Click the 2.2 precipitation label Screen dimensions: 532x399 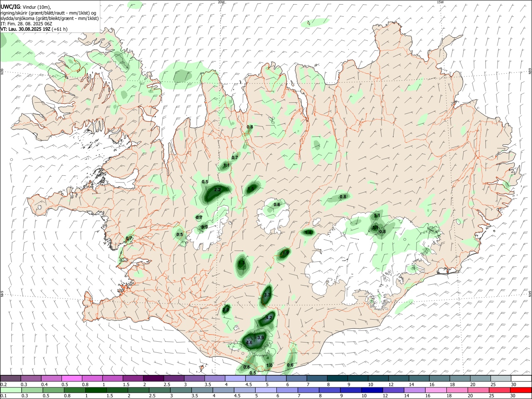click(x=217, y=190)
